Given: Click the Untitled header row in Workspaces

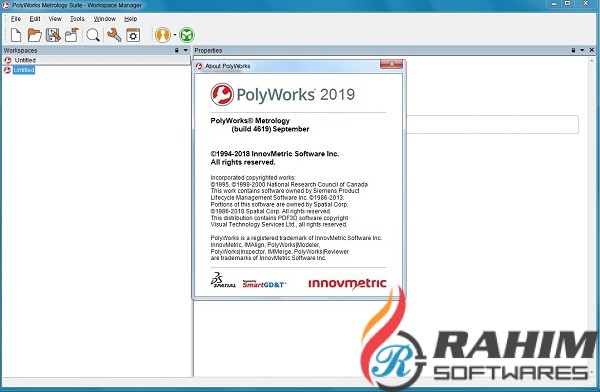Looking at the screenshot, I should (96, 60).
